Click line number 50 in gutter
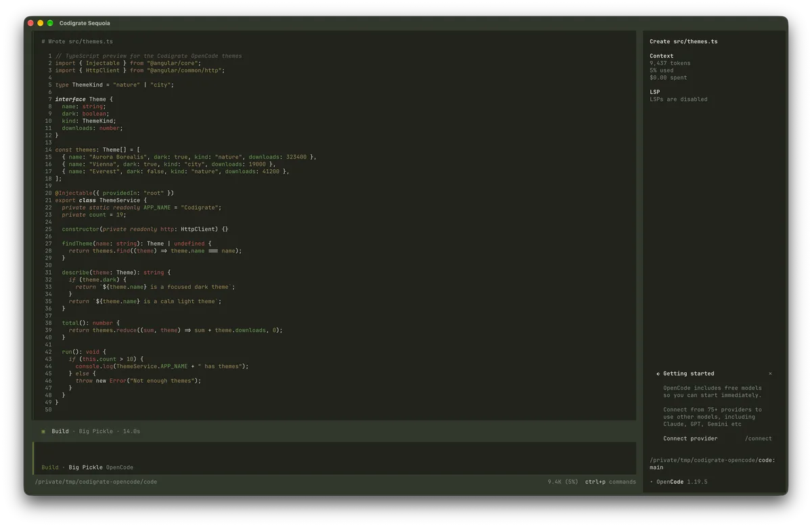The image size is (812, 527). pyautogui.click(x=48, y=410)
